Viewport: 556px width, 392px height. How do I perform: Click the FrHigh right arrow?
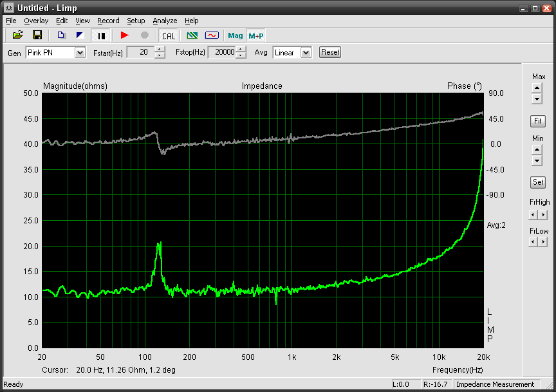(x=543, y=214)
